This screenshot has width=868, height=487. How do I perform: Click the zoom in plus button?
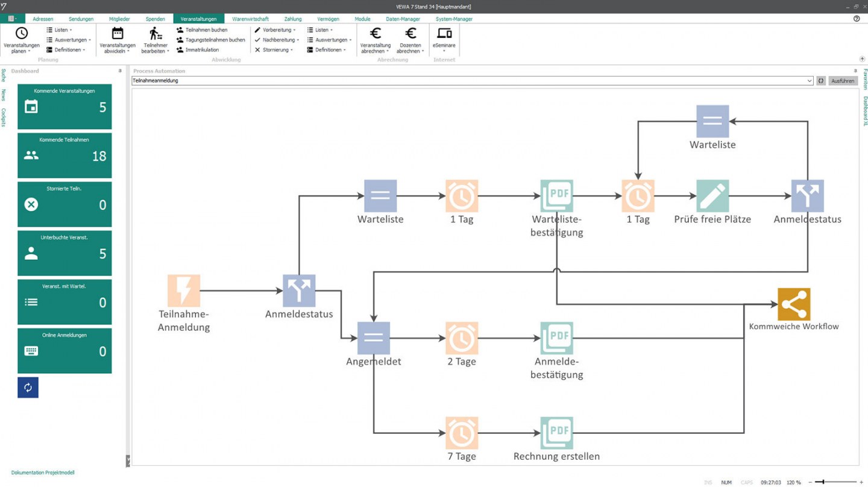[861, 482]
